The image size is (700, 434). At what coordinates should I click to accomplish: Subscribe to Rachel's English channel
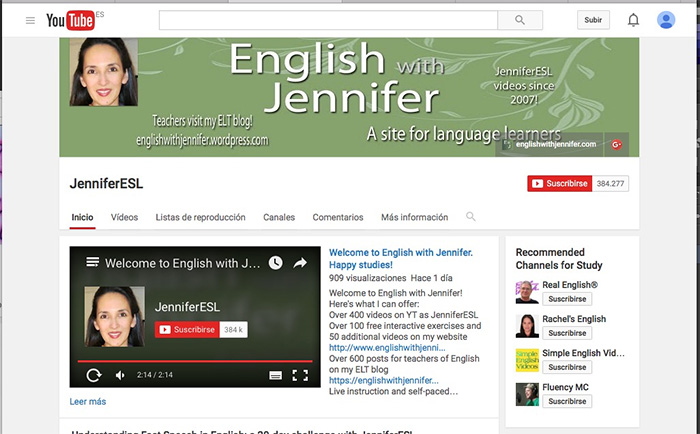coord(567,333)
